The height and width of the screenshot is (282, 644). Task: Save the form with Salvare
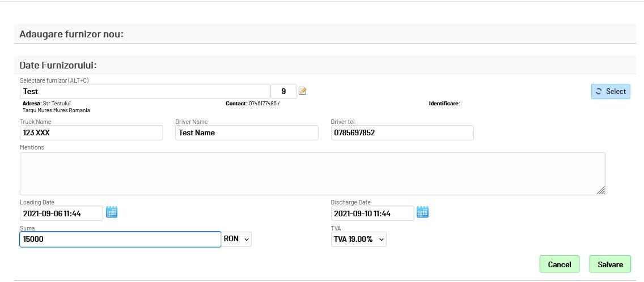(x=610, y=264)
